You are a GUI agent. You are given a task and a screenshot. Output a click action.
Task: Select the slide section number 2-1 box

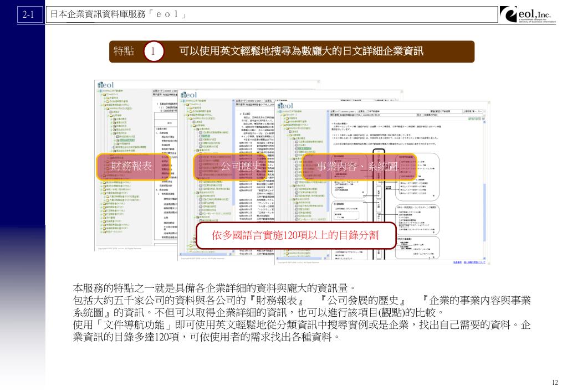(x=29, y=14)
